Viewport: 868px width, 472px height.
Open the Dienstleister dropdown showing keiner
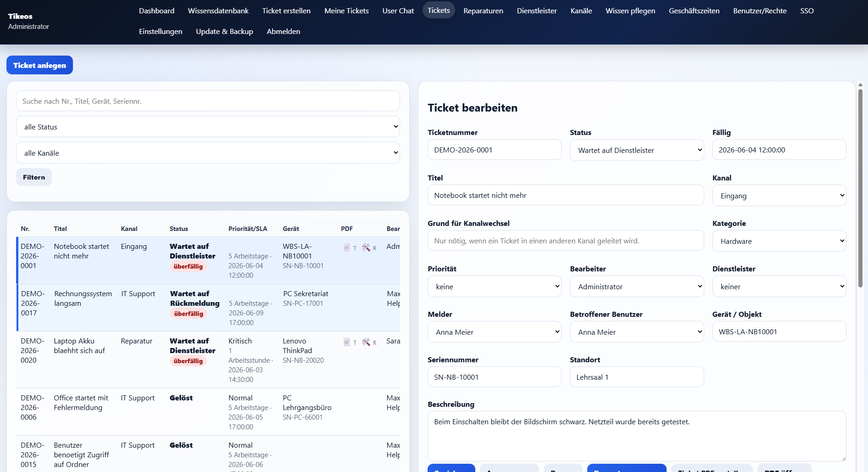point(779,287)
